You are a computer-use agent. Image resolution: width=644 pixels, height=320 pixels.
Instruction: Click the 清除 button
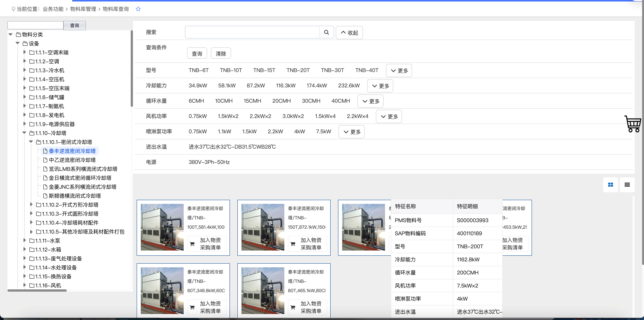pyautogui.click(x=221, y=54)
